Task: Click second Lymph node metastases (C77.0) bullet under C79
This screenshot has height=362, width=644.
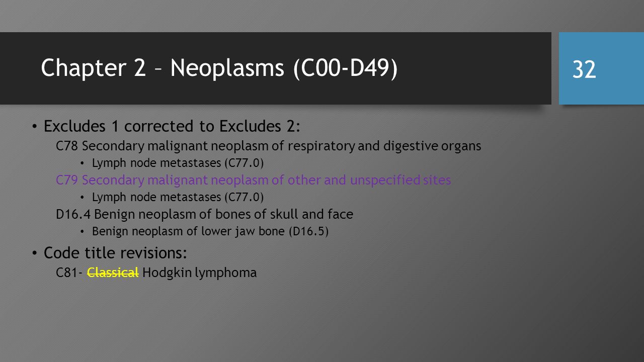Action: (178, 197)
